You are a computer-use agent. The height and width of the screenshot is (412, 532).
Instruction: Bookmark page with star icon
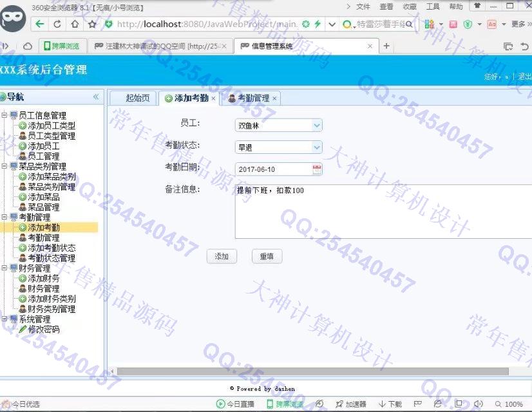point(92,24)
